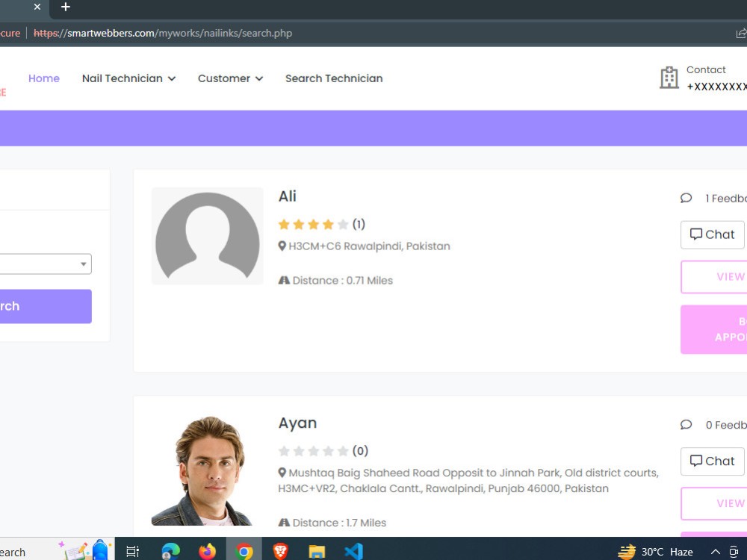Open the sidebar filter dropdown

click(x=46, y=264)
